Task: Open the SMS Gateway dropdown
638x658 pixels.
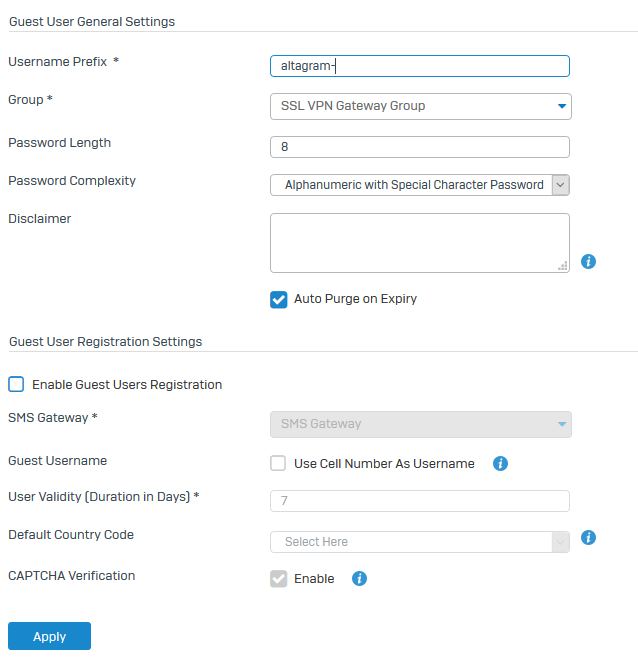Action: (x=420, y=424)
